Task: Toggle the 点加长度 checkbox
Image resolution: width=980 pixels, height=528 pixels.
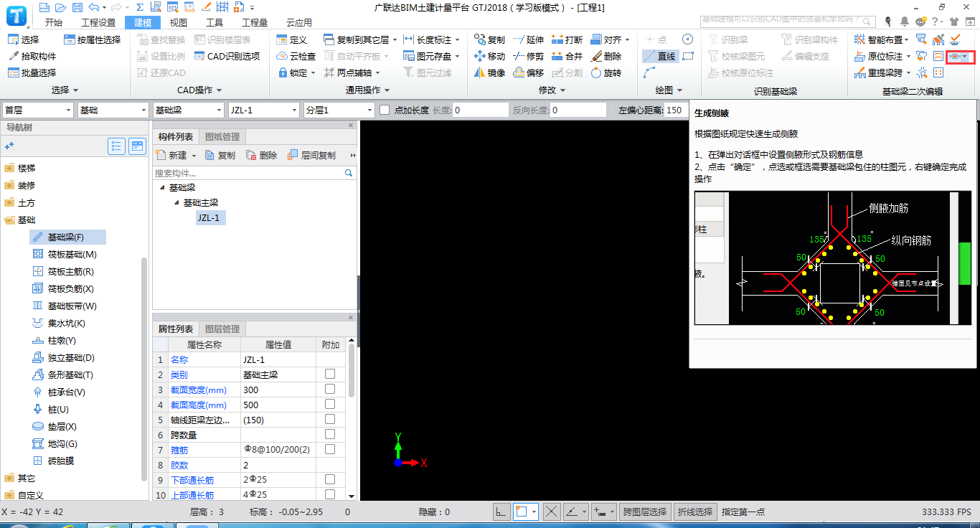Action: click(385, 110)
